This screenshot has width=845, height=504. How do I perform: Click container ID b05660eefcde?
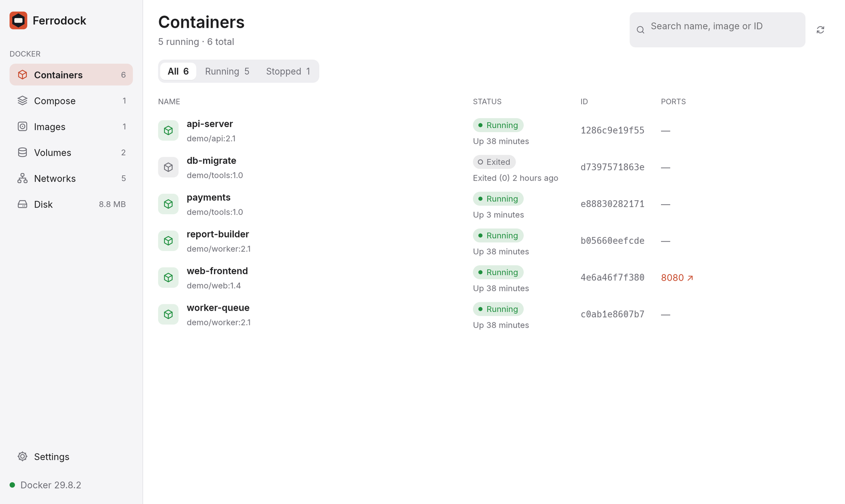tap(612, 241)
